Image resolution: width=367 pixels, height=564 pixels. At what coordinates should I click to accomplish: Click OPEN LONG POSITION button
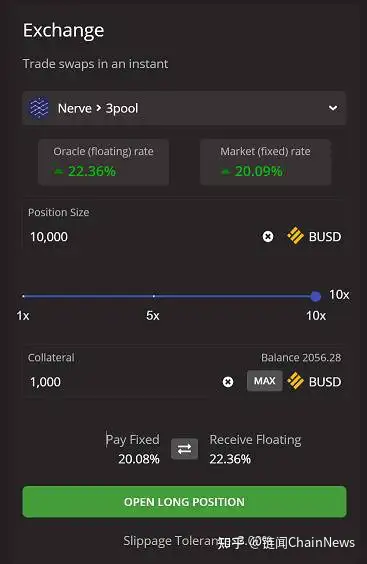pos(184,502)
